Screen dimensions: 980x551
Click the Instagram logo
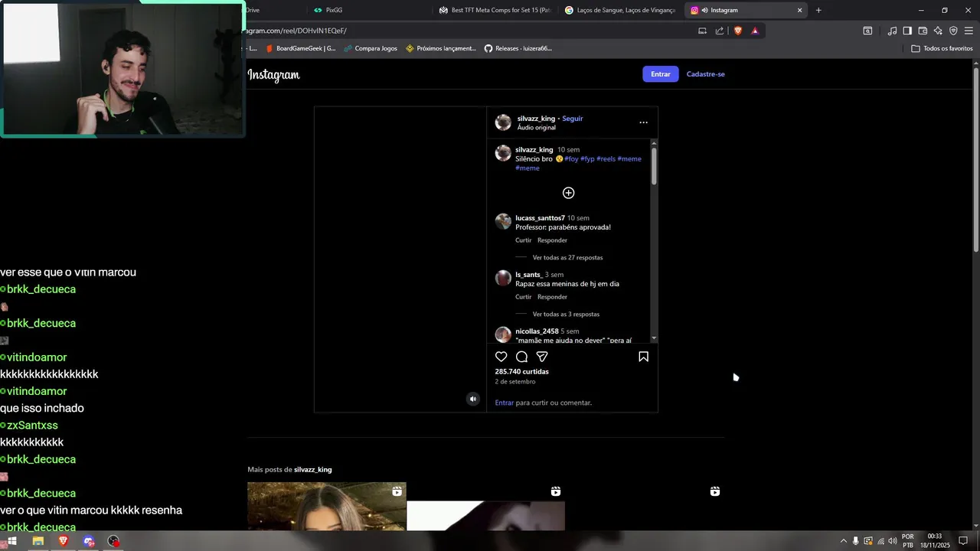click(x=273, y=74)
